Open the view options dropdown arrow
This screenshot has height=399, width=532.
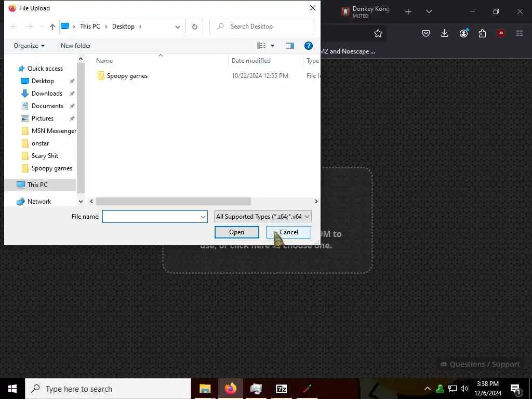[272, 46]
